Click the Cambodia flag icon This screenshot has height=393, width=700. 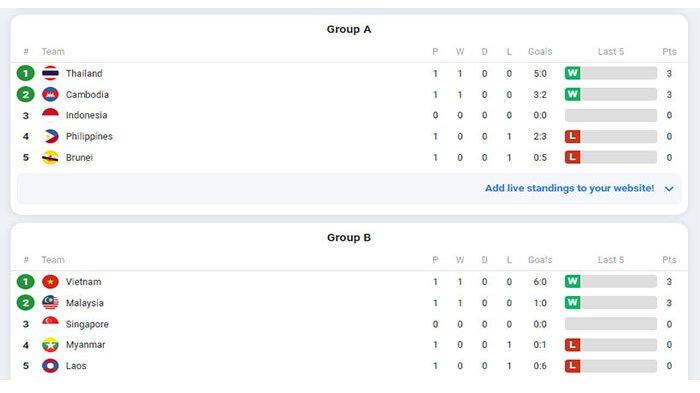[50, 94]
